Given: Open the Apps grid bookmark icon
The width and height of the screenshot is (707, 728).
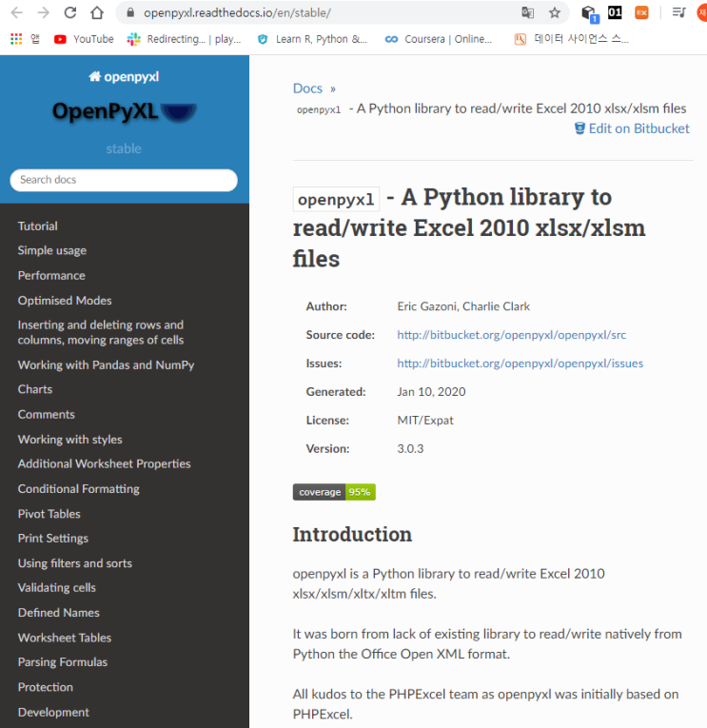Looking at the screenshot, I should point(16,39).
